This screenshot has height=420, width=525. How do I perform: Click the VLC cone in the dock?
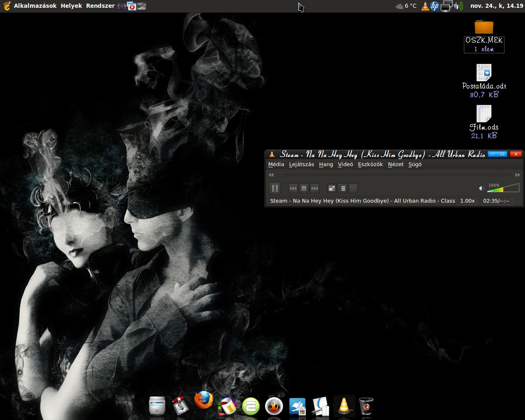[344, 406]
